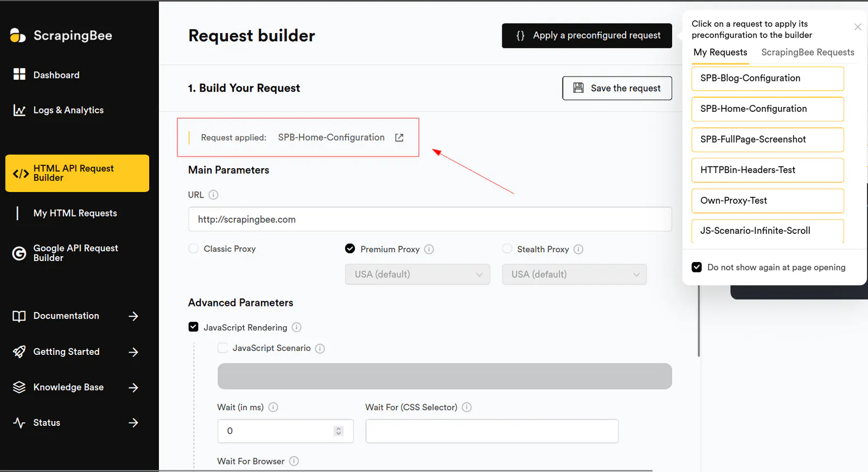Click the Wait (in ms) stepper arrows
Viewport: 868px width, 472px height.
[339, 431]
